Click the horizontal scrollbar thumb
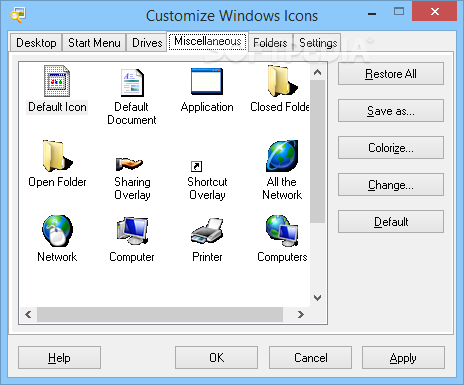 [160, 314]
